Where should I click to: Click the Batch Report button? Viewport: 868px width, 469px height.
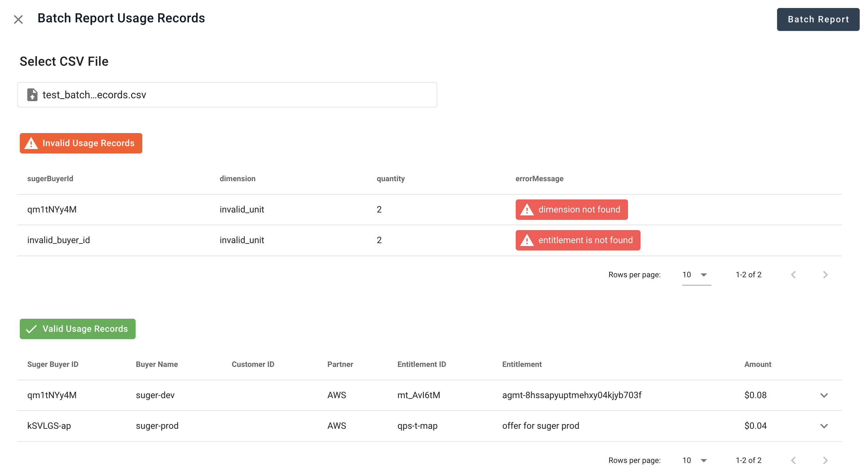coord(818,19)
